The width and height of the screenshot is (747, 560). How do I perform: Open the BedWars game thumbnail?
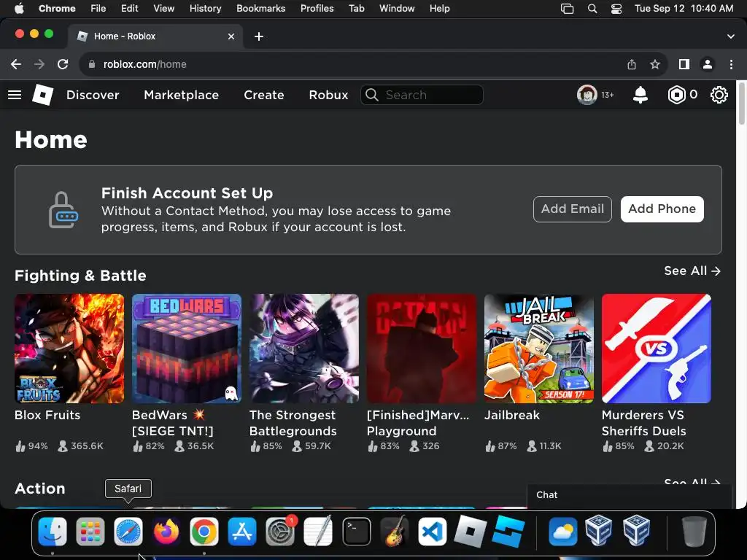187,349
